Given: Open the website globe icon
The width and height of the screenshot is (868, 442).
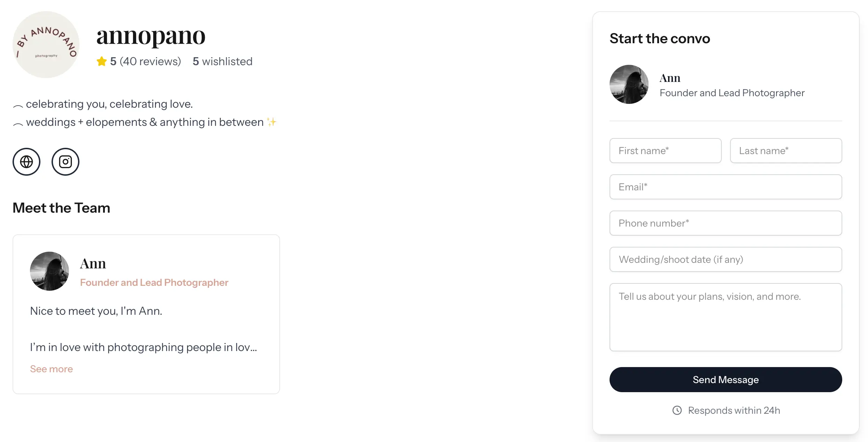Looking at the screenshot, I should click(x=26, y=162).
